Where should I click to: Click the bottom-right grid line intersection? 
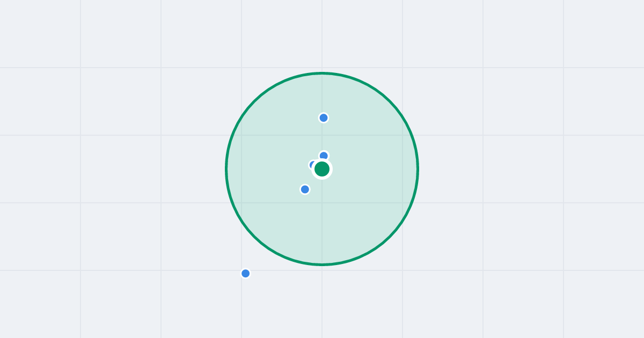click(563, 270)
